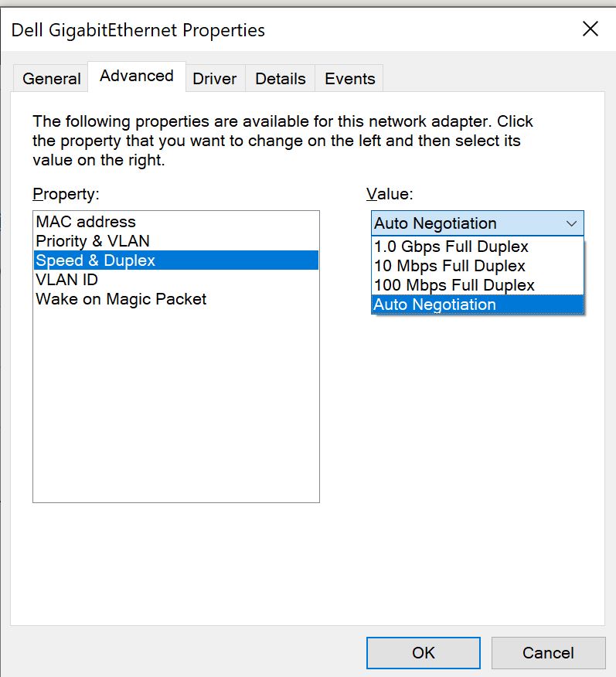Image resolution: width=616 pixels, height=677 pixels.
Task: Open the Driver tab
Action: (x=215, y=79)
